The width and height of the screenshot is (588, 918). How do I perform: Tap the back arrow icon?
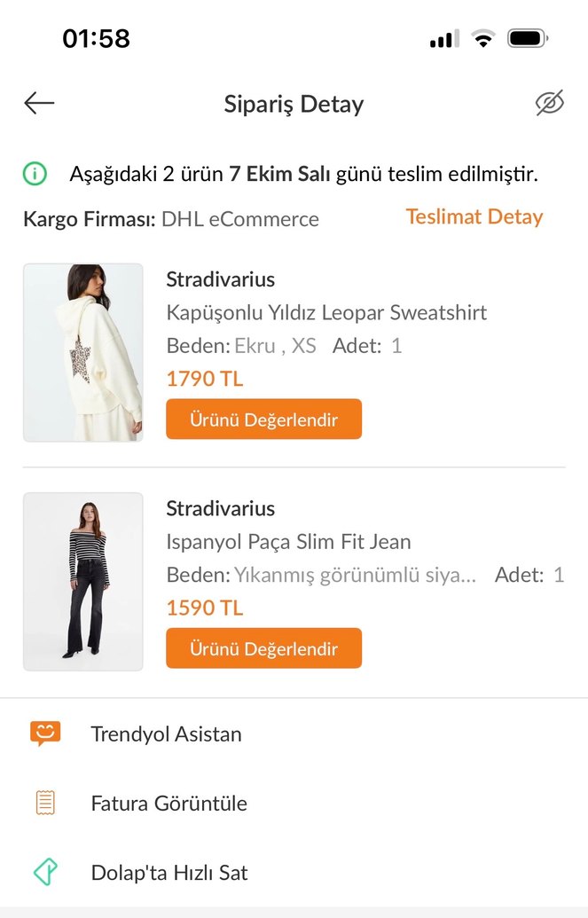39,104
